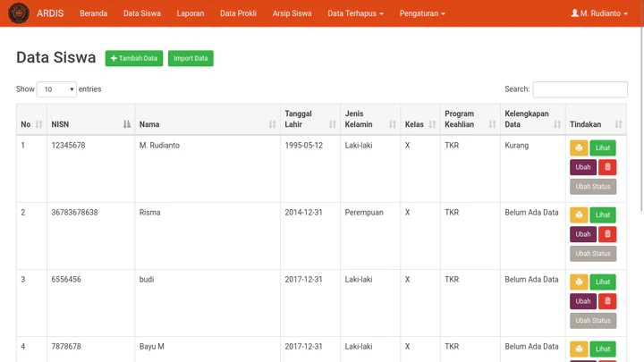This screenshot has height=362, width=644.
Task: Select NISN cell 36783678638
Action: [x=74, y=212]
